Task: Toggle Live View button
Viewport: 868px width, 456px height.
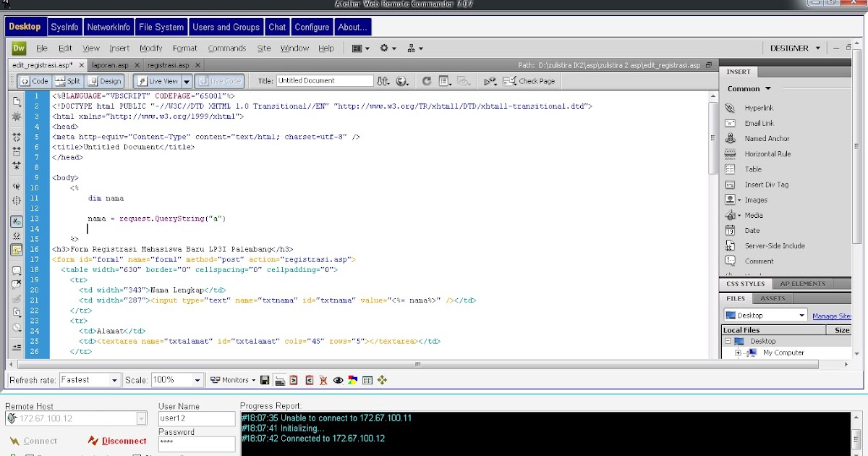Action: 157,81
